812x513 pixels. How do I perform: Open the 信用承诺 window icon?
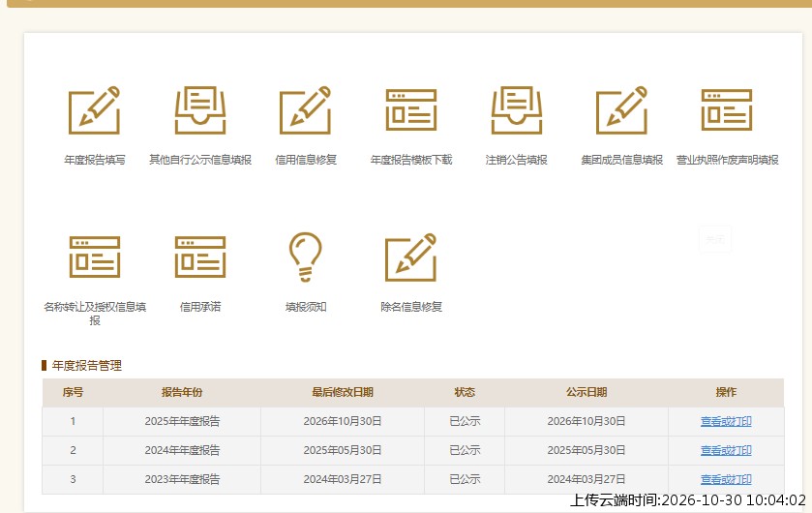click(200, 256)
